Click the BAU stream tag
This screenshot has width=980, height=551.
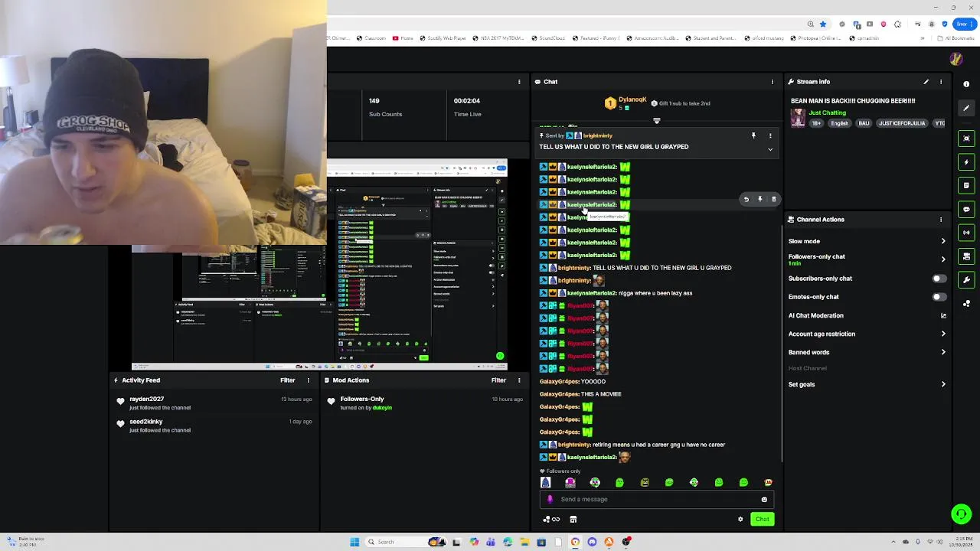[x=864, y=123]
